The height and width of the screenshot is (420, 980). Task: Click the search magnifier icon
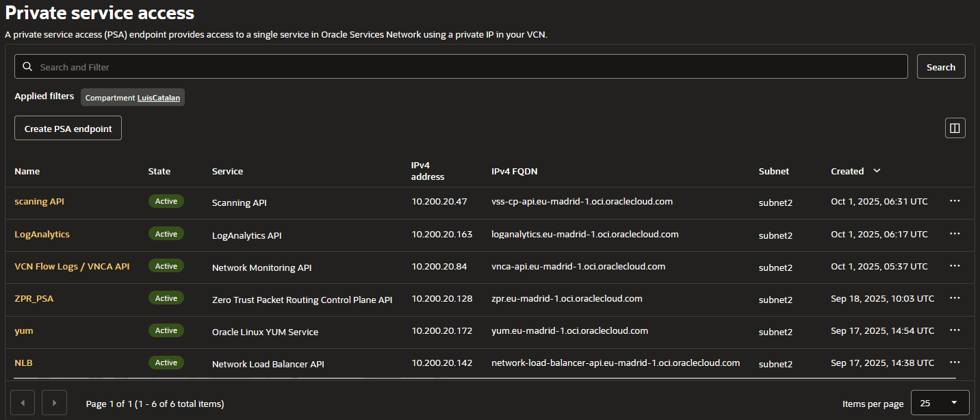tap(27, 66)
